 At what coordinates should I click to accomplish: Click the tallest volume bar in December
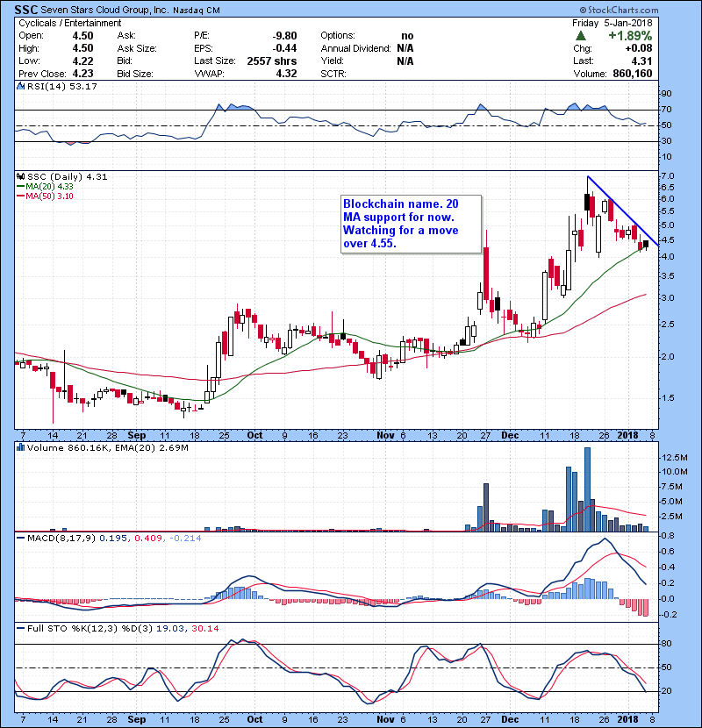pyautogui.click(x=587, y=489)
